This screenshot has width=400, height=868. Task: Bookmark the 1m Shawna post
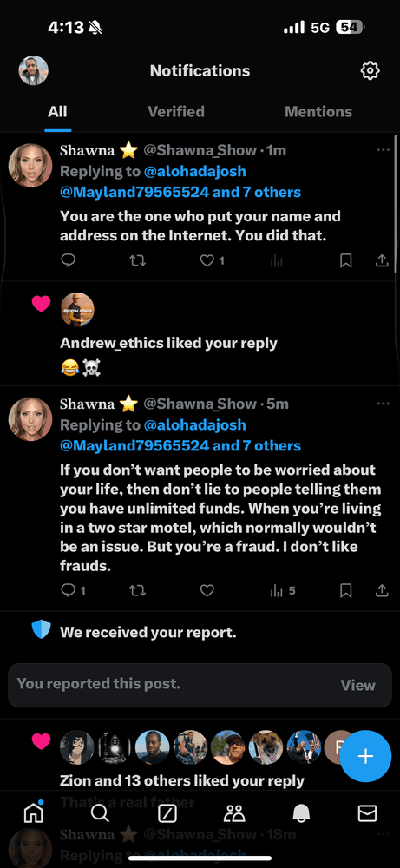(346, 260)
